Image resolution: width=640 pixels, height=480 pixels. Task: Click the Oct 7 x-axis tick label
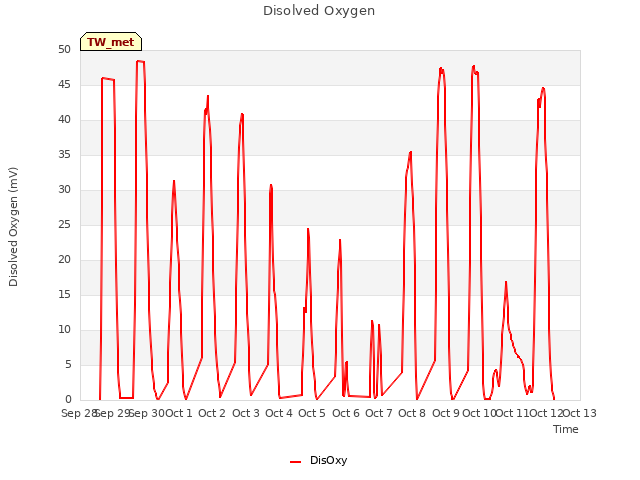pyautogui.click(x=379, y=413)
